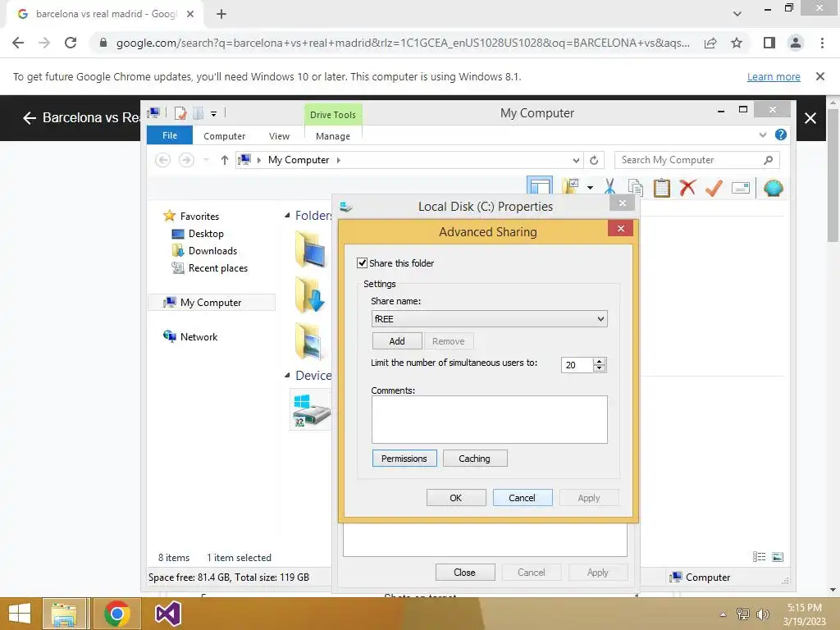Expand address bar history dropdown

pyautogui.click(x=576, y=160)
